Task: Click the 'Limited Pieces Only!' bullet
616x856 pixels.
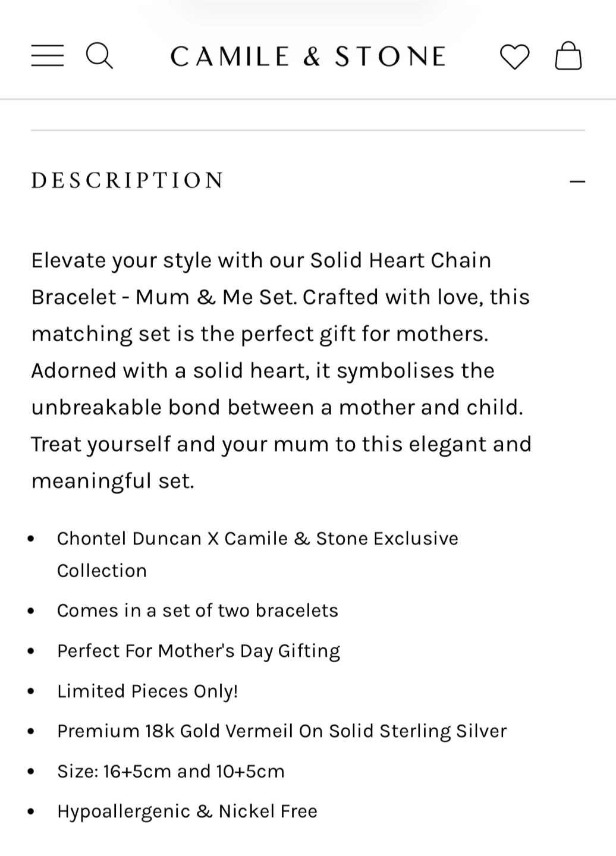Action: click(147, 691)
